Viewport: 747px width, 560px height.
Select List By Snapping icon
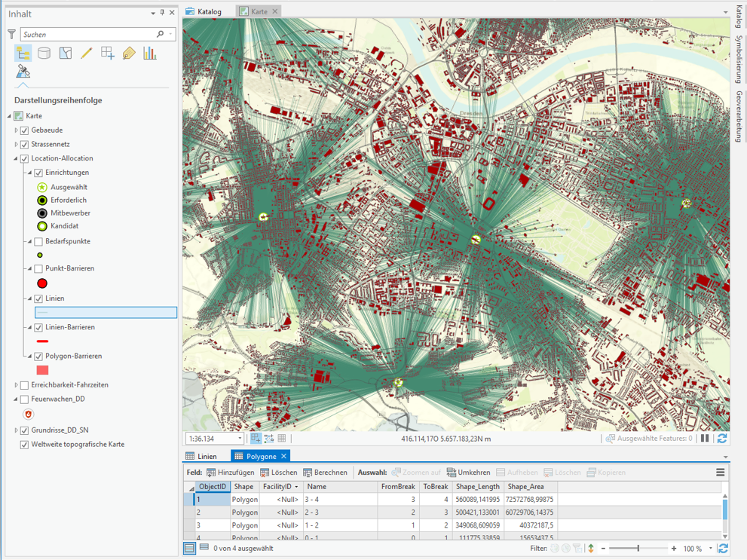coord(108,53)
